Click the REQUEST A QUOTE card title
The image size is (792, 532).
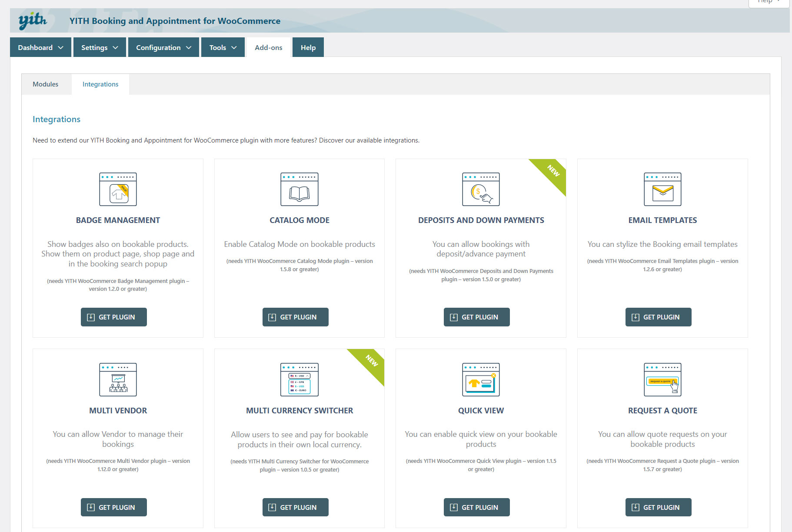[662, 411]
